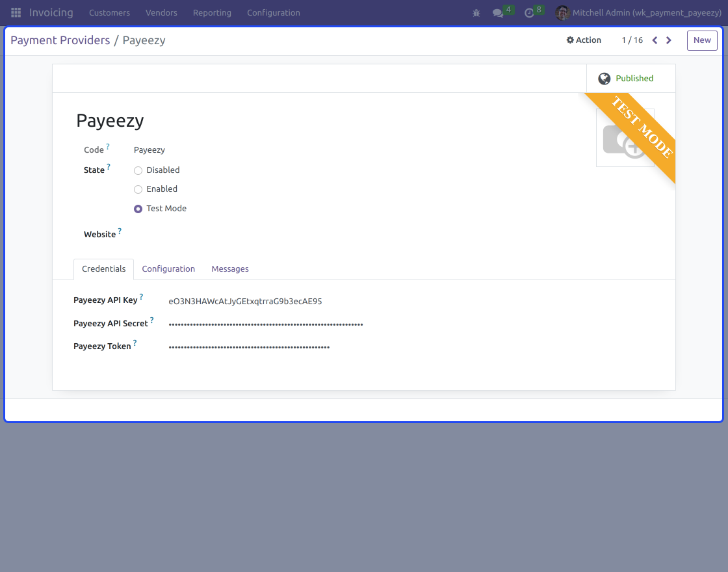Upload provider image via camera placeholder
This screenshot has width=728, height=572.
625,138
